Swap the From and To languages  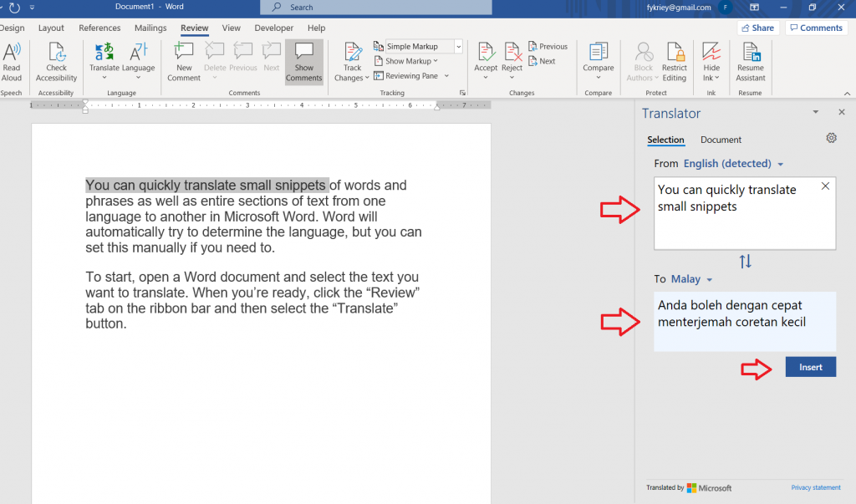point(745,262)
